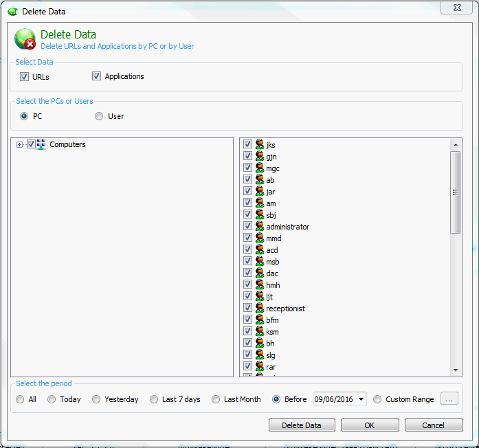Untick the Computers tree checkbox

31,144
